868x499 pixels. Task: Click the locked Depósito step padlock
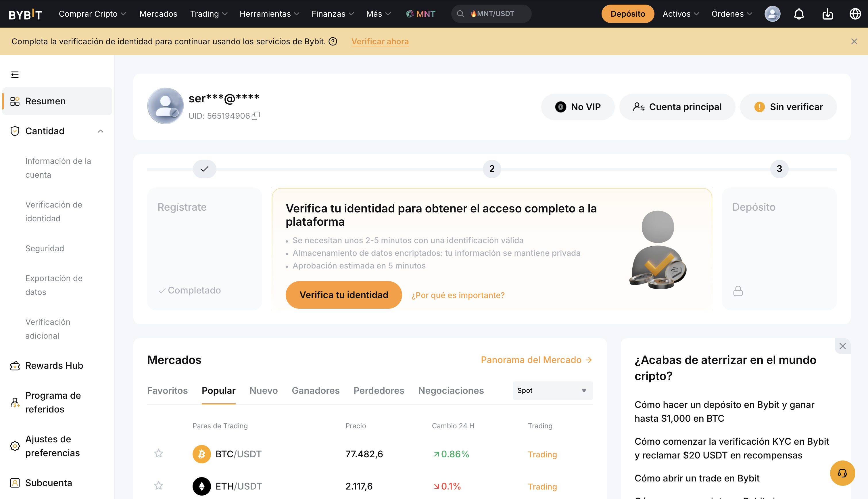click(738, 291)
